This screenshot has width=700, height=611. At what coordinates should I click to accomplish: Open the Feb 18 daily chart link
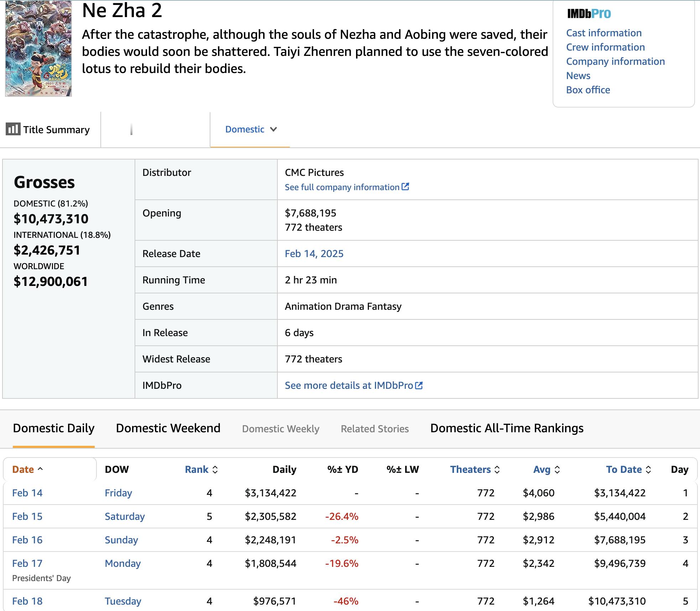tap(27, 601)
